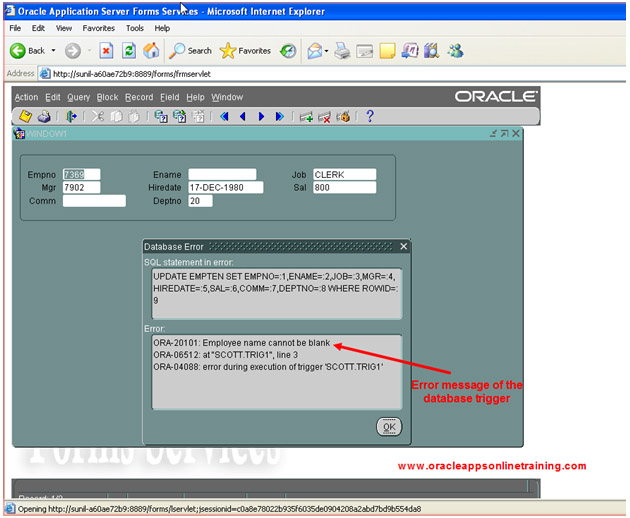Click the Hiredate field 17-DEC-1980
630x518 pixels.
[x=226, y=187]
